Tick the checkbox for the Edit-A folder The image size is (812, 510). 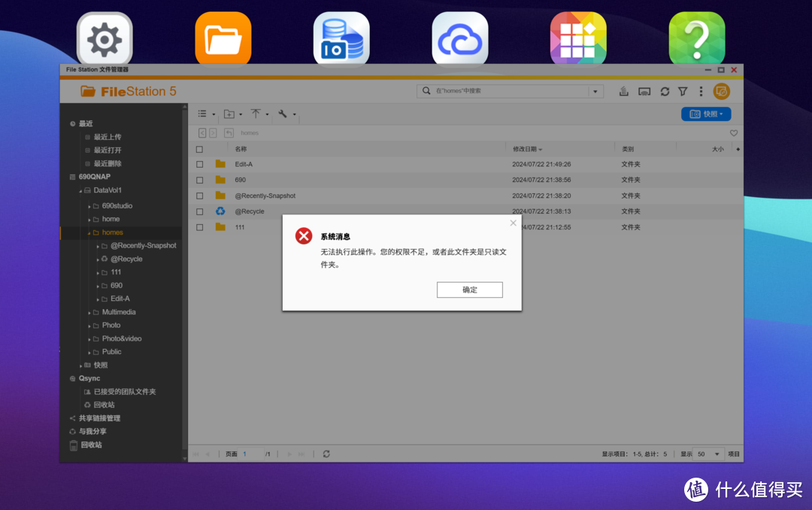[x=200, y=164]
